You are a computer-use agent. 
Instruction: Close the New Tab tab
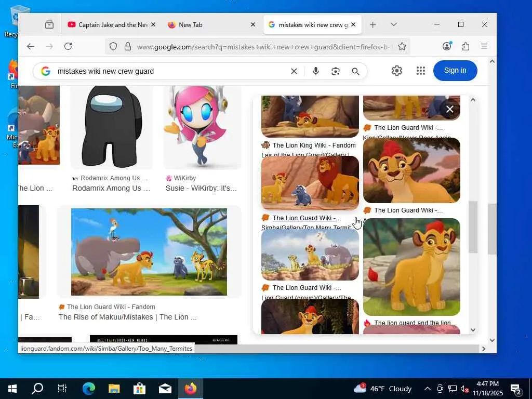(x=253, y=24)
